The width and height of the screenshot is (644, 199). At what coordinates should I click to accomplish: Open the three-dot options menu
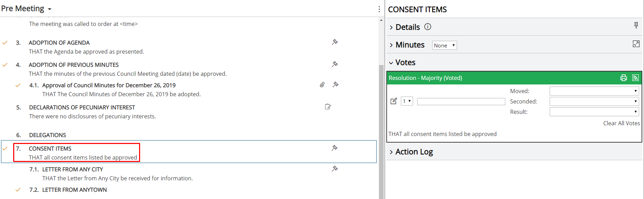(379, 9)
